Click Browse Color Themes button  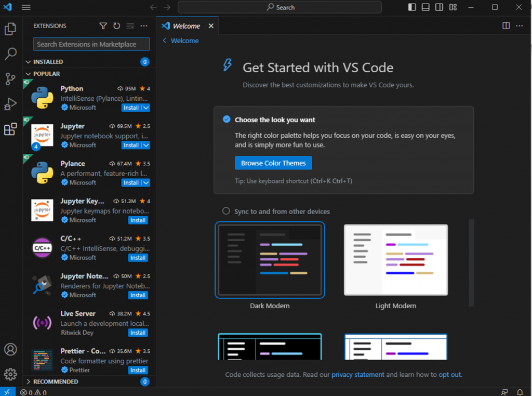(x=273, y=163)
